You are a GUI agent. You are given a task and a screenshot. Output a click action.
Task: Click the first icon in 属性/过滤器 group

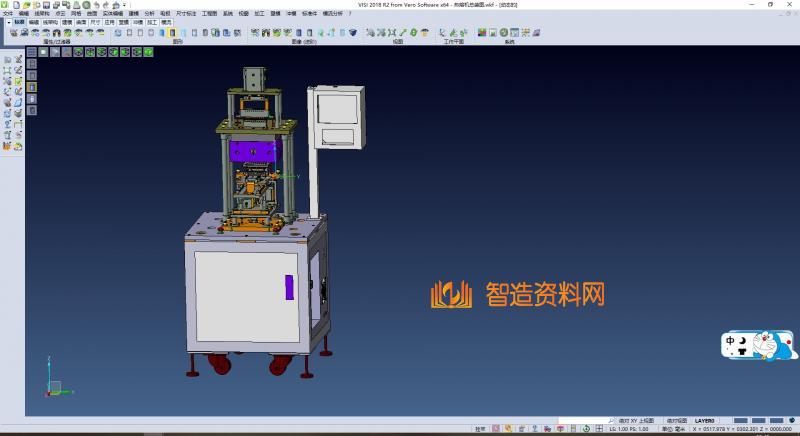pos(13,33)
